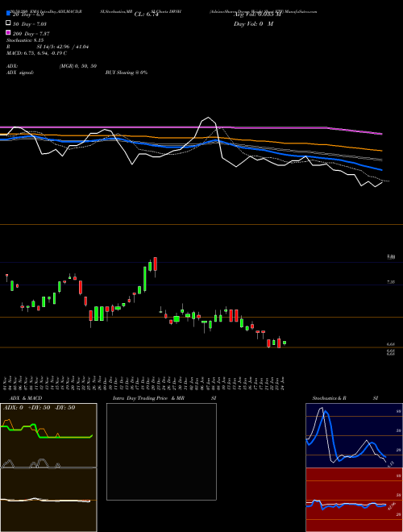Viewport: 403px width, 532px height.
Task: Click the 'ADX & MACD' panel title
Action: pyautogui.click(x=26, y=398)
